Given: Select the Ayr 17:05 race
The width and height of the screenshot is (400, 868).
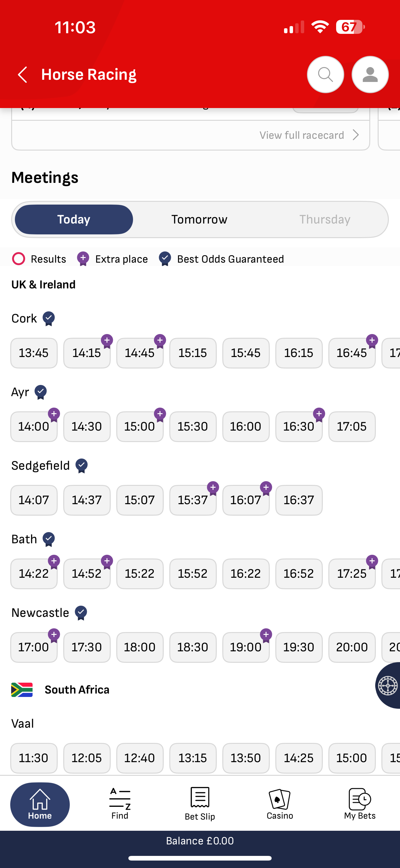Looking at the screenshot, I should pyautogui.click(x=352, y=426).
